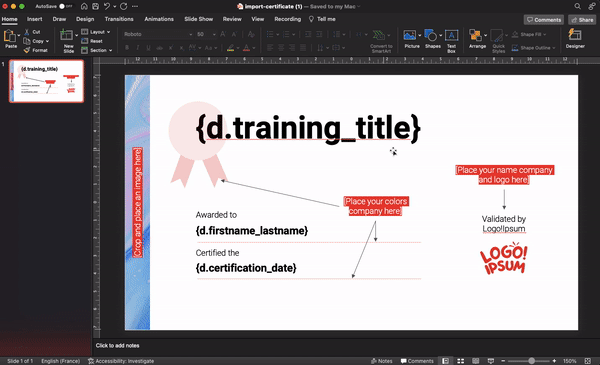Image resolution: width=600 pixels, height=365 pixels.
Task: Click the Share button
Action: click(x=582, y=20)
